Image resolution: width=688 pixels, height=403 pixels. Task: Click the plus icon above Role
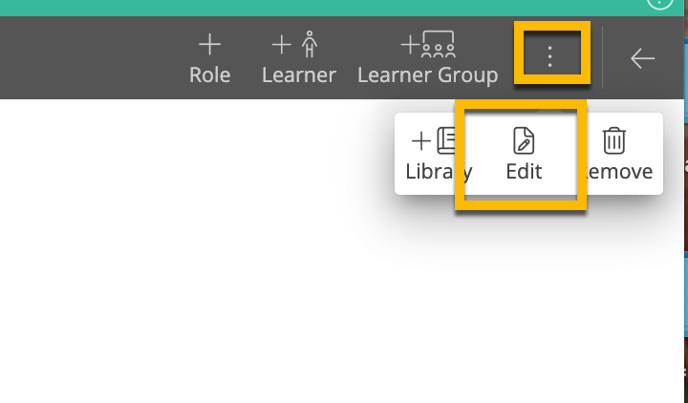coord(210,45)
